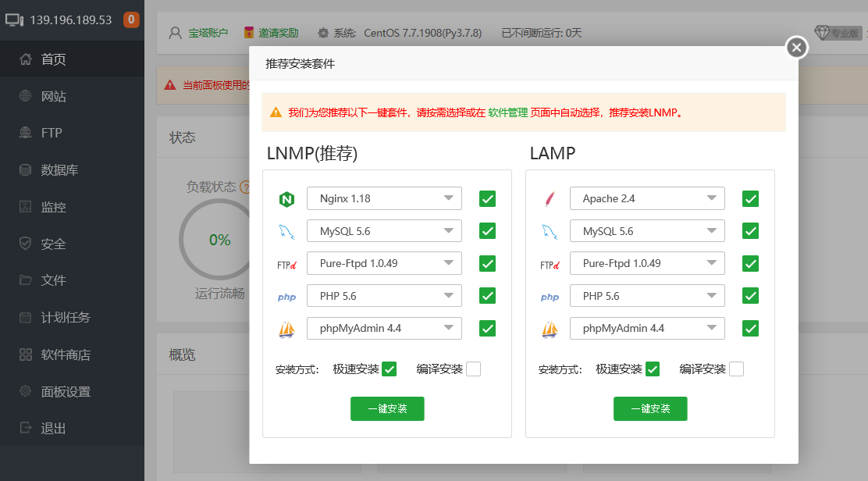Open 网站 in the sidebar menu
This screenshot has height=481, width=868.
pyautogui.click(x=72, y=96)
